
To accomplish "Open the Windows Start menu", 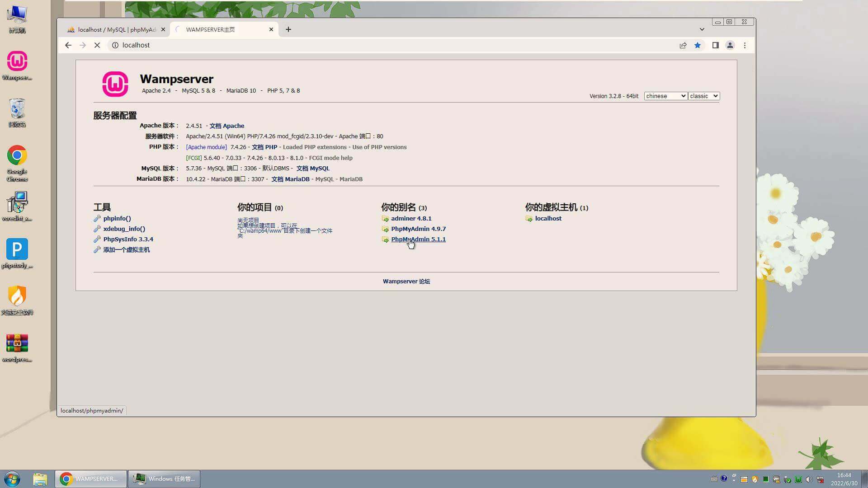I will click(x=12, y=479).
